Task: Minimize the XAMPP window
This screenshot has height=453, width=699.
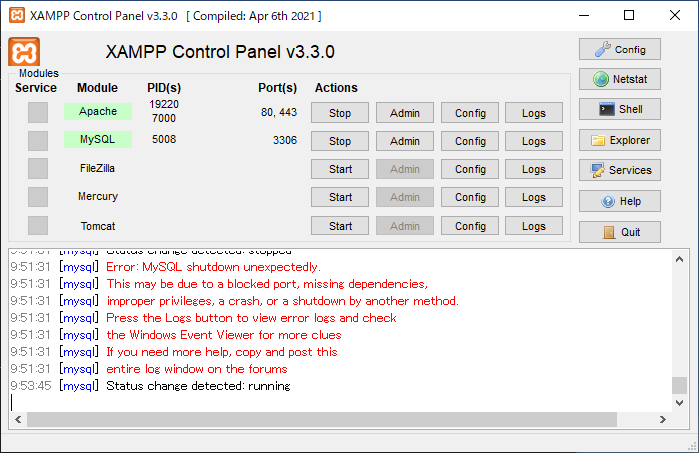Action: 584,15
